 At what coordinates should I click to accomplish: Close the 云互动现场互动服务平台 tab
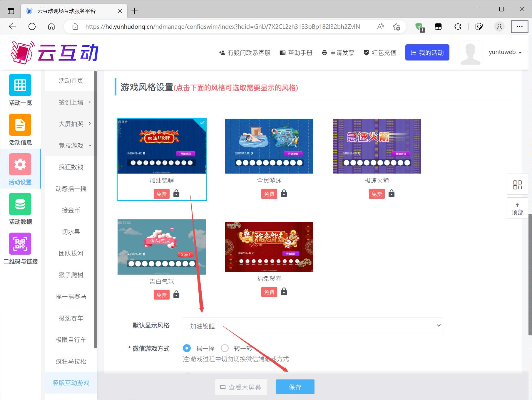coord(120,11)
